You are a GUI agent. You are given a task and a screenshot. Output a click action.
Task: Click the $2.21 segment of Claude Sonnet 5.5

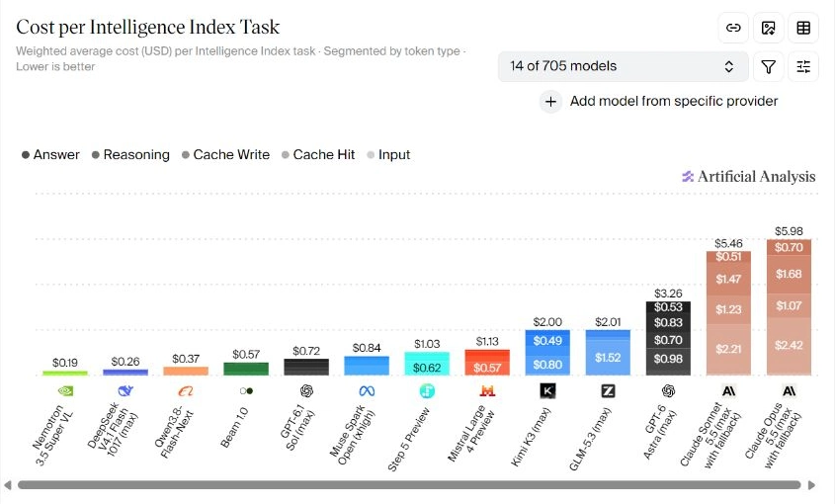[x=728, y=350]
